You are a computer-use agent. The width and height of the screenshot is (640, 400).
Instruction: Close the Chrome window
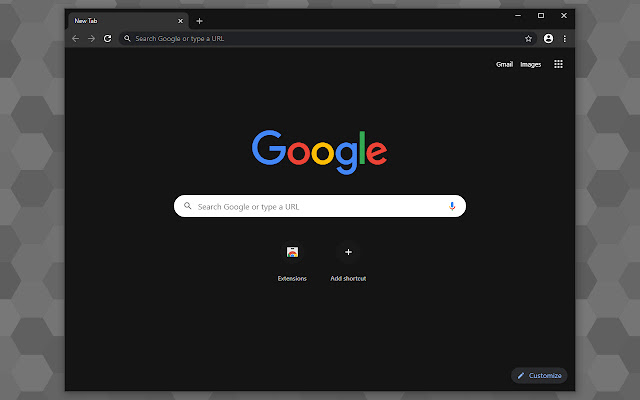click(564, 16)
